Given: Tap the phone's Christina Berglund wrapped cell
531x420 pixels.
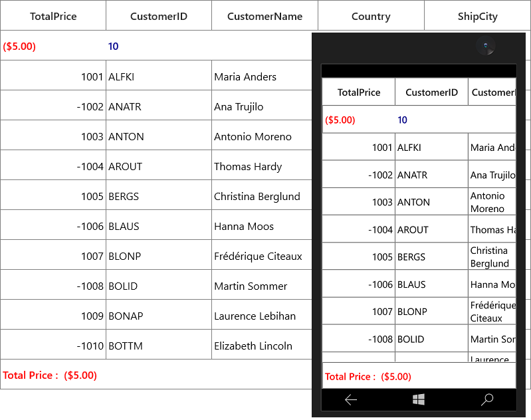Looking at the screenshot, I should (492, 257).
